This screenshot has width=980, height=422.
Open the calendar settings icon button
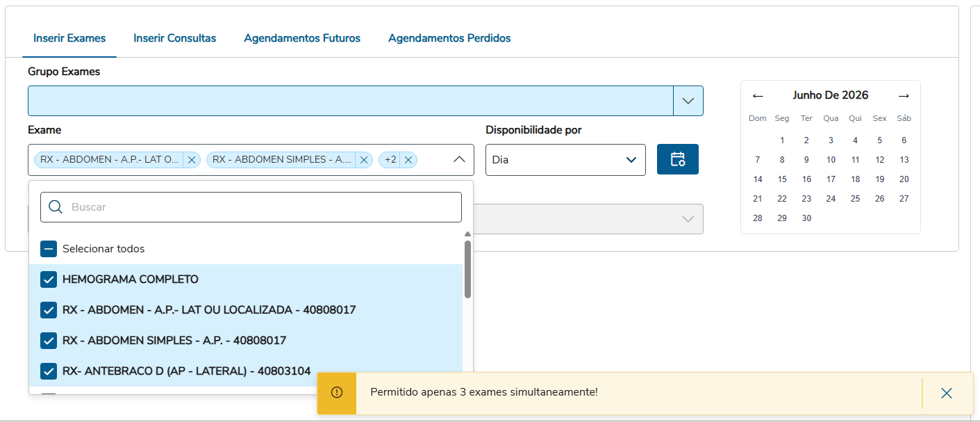[678, 159]
